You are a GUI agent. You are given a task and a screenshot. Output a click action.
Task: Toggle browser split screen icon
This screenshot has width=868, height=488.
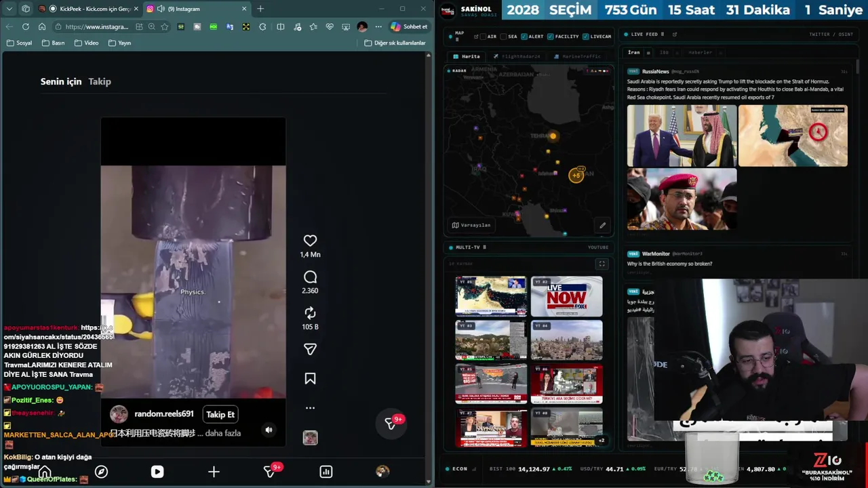(x=281, y=26)
